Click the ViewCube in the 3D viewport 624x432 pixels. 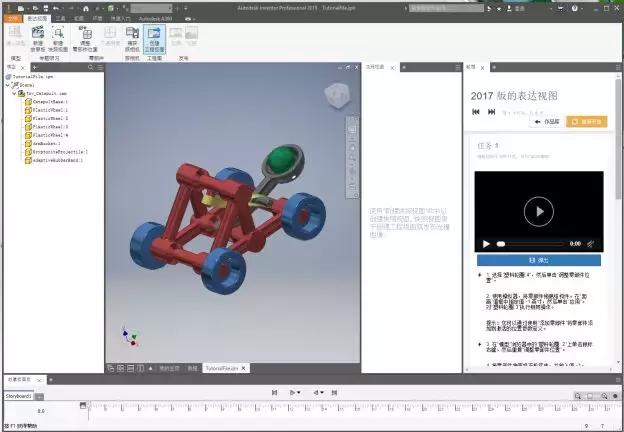337,95
